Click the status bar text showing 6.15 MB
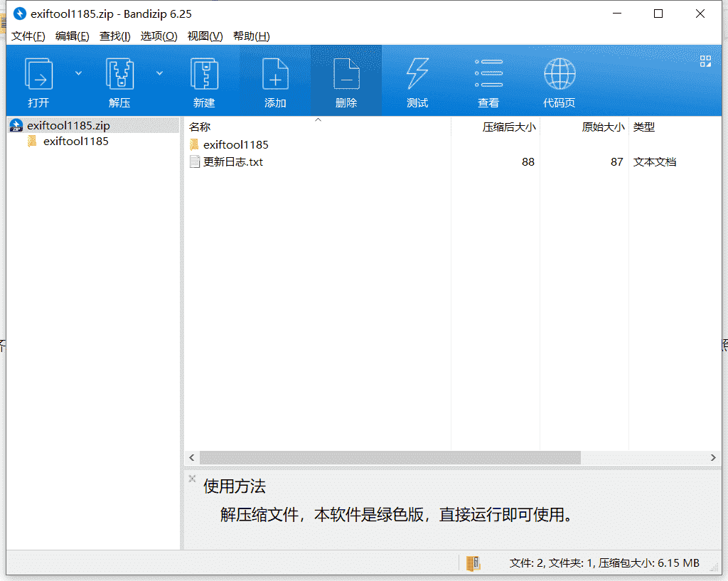 [604, 563]
